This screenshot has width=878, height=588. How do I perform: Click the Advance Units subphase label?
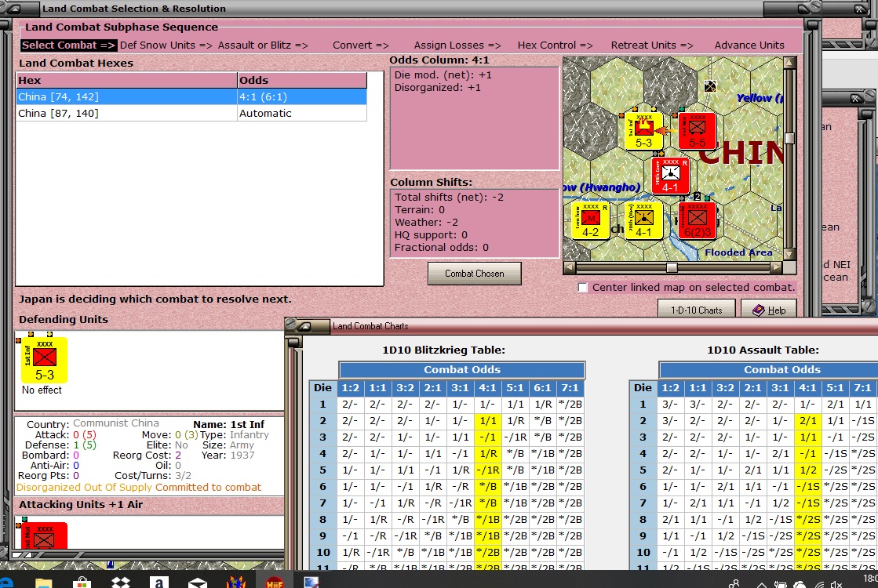(749, 45)
